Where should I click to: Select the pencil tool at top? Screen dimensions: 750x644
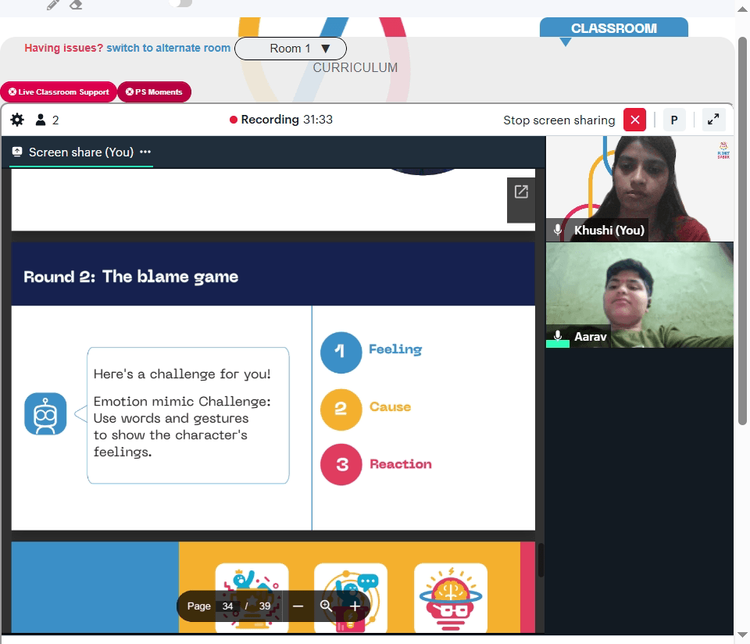click(x=53, y=5)
